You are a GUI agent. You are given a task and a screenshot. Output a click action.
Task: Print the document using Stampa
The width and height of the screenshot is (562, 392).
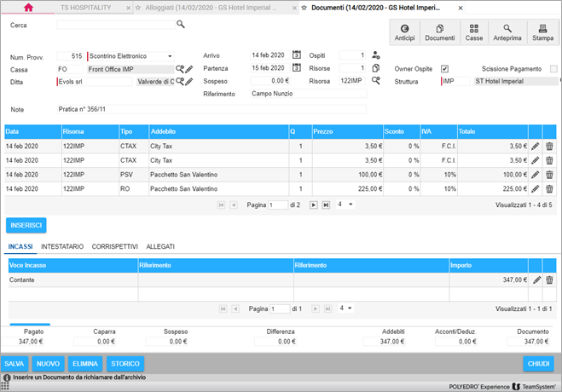(542, 32)
